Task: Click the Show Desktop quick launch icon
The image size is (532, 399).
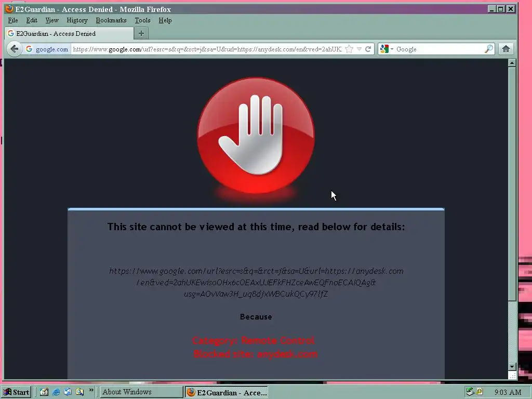Action: click(x=44, y=392)
